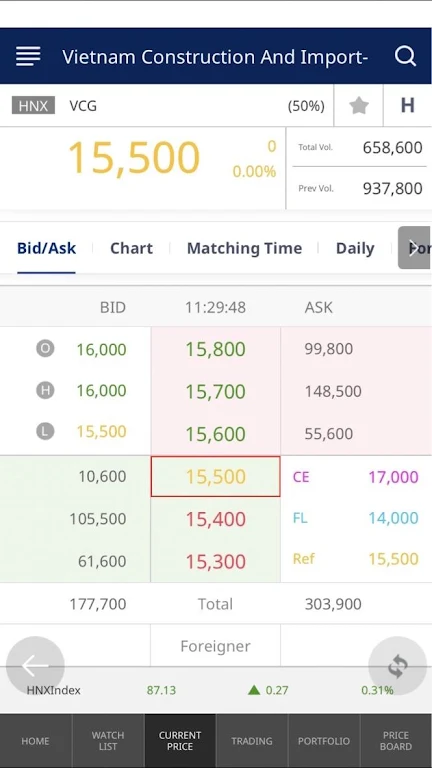Tap the low price L marker

coord(45,432)
